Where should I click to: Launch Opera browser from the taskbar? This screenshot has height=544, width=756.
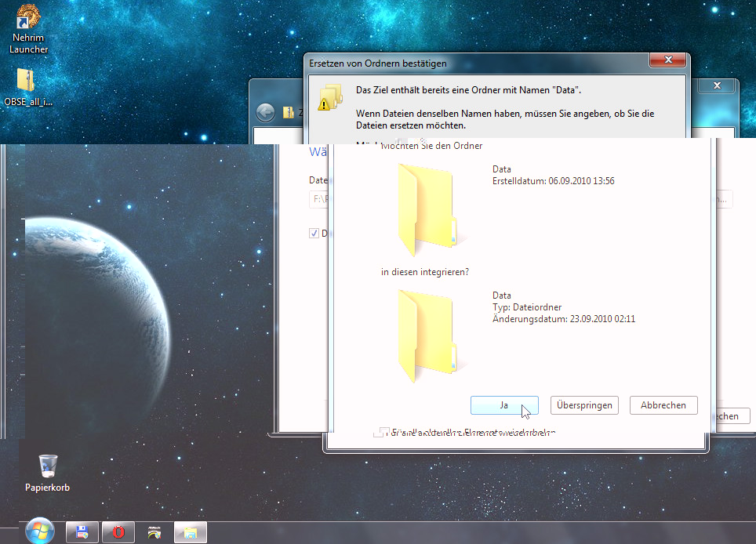click(118, 532)
